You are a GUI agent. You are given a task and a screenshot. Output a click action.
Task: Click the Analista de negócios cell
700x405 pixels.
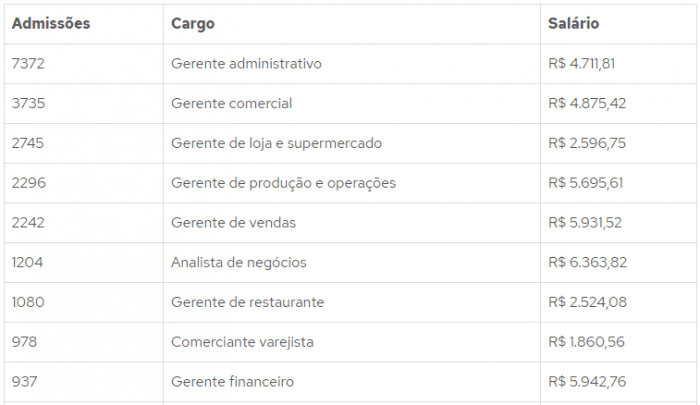click(239, 262)
